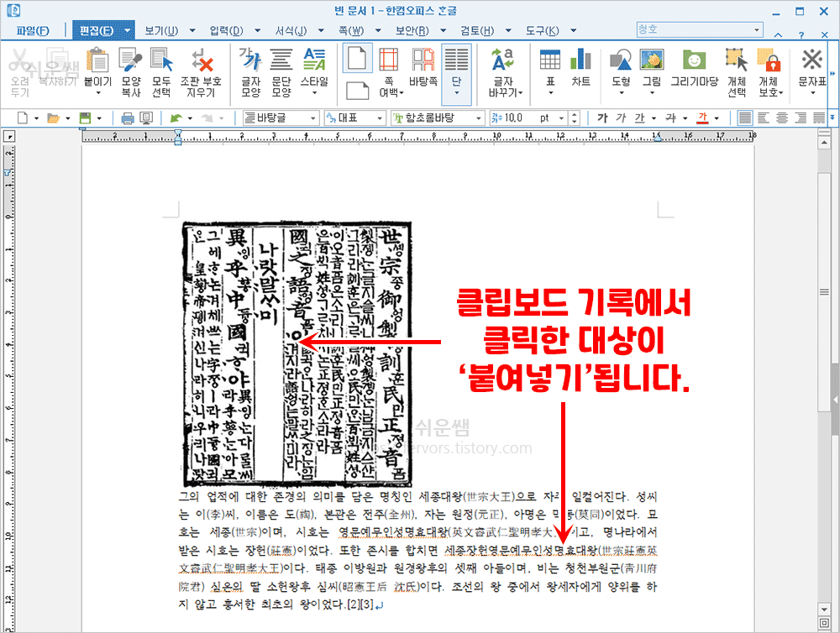Open 그리기마당 drawing gallery

pos(695,67)
